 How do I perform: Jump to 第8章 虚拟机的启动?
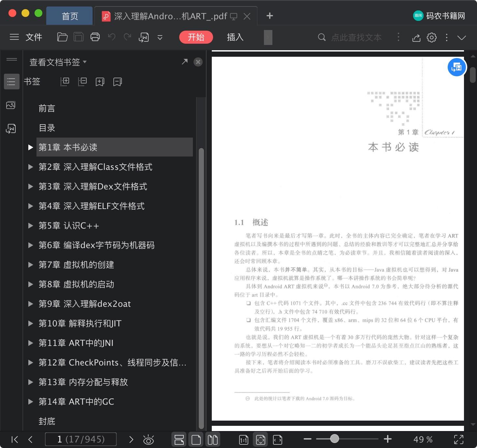[76, 284]
